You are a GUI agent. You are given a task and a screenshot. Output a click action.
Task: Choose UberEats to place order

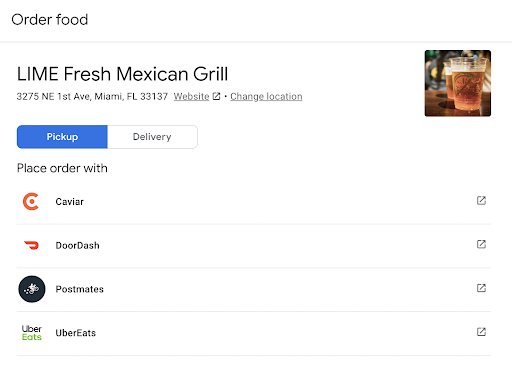pyautogui.click(x=254, y=333)
